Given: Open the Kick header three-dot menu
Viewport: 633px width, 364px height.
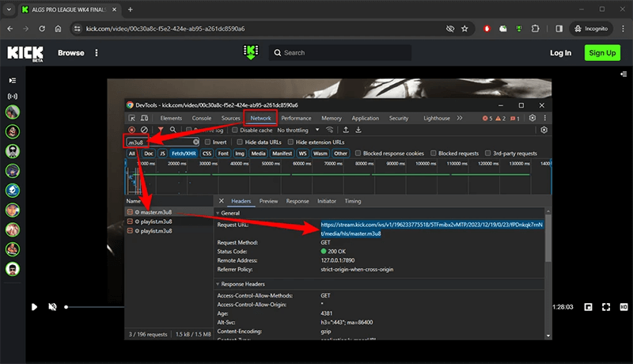Looking at the screenshot, I should 96,53.
